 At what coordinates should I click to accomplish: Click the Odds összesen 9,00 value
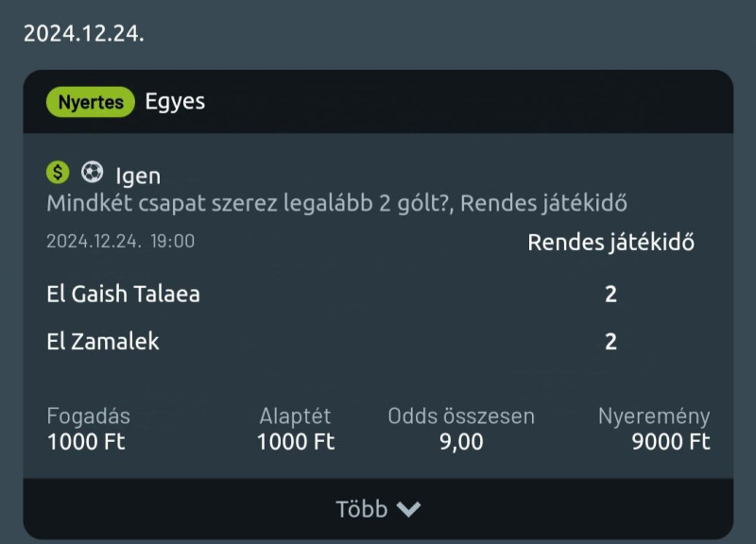click(461, 442)
